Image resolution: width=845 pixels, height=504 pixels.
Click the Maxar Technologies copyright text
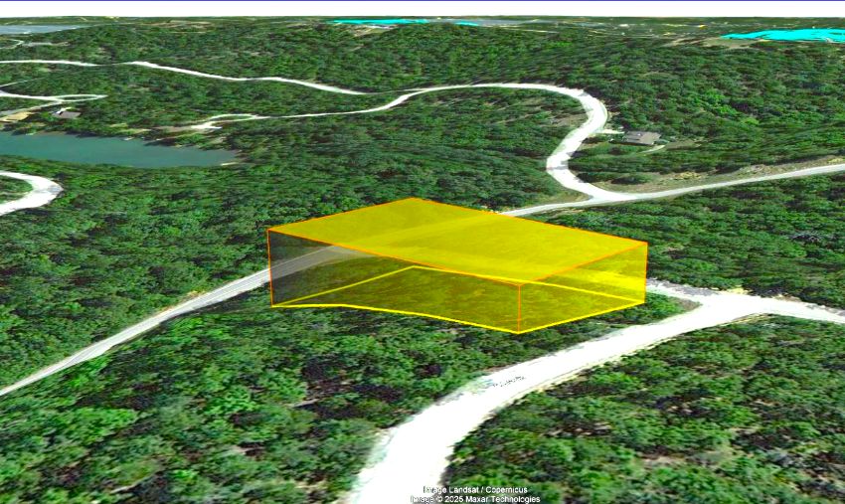[x=475, y=499]
